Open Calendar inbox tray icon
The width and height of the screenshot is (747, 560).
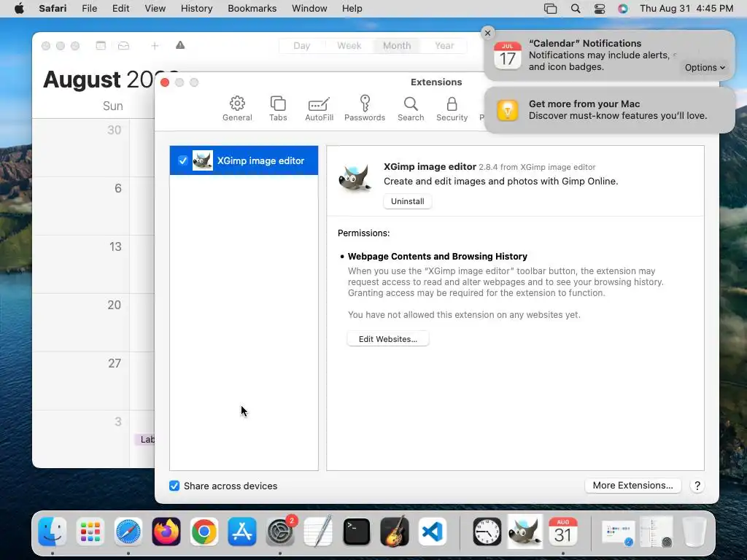[x=123, y=46]
